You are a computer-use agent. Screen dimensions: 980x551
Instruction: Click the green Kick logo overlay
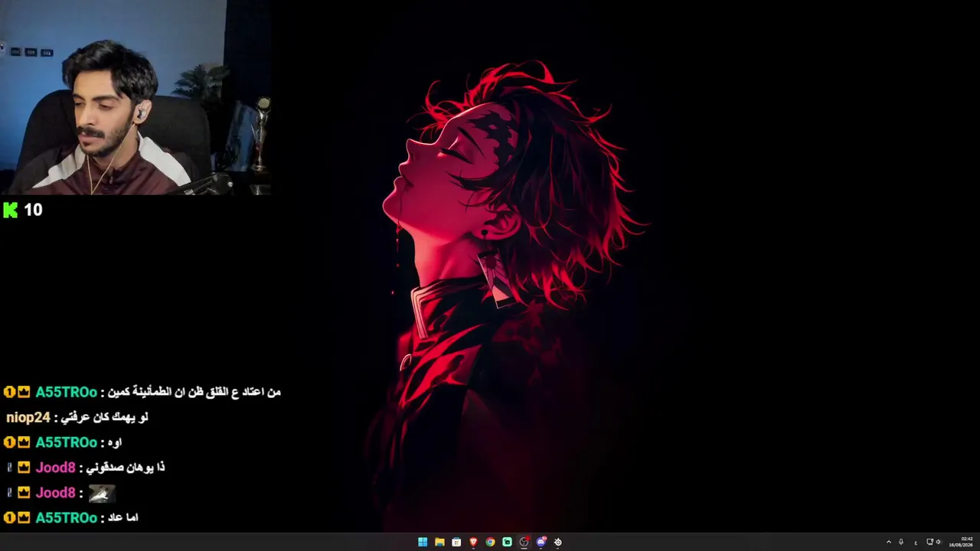coord(10,210)
